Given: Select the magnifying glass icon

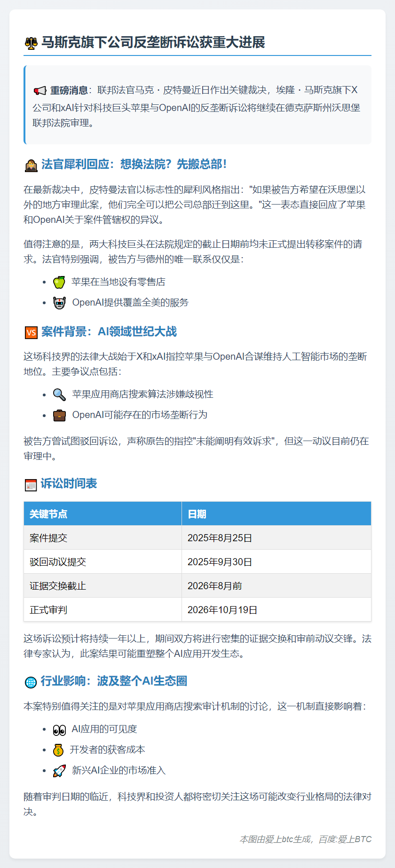Looking at the screenshot, I should (60, 395).
